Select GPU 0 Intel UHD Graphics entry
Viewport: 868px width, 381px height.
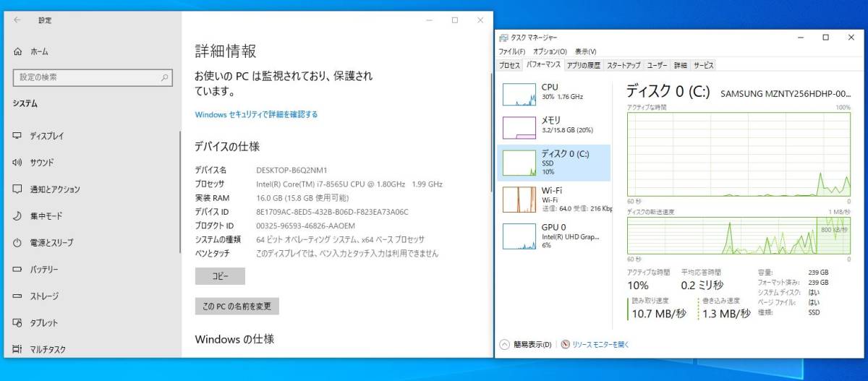[x=554, y=236]
